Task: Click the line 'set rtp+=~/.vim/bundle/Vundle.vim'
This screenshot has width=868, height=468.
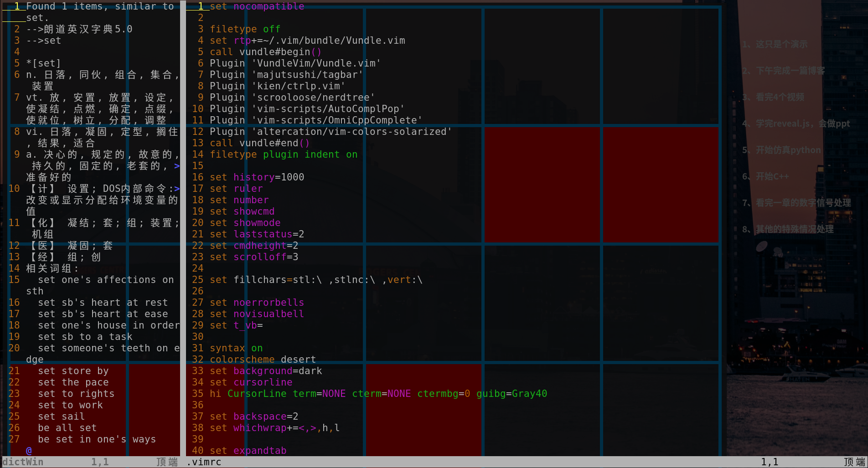Action: (307, 41)
